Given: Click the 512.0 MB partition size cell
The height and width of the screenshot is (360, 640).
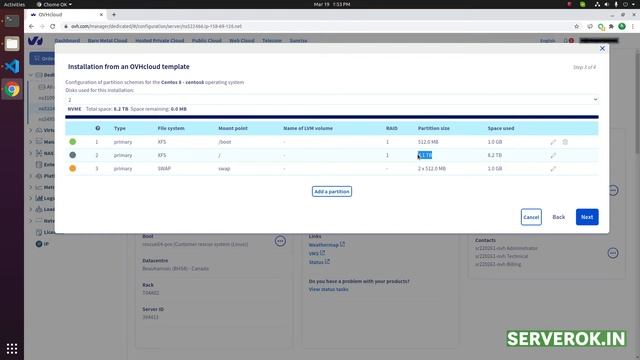Looking at the screenshot, I should pos(428,142).
